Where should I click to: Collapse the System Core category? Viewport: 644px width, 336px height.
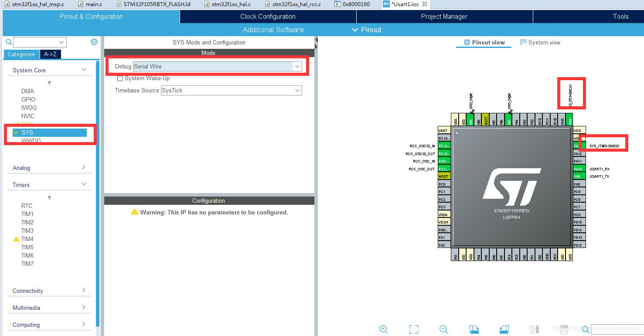pos(84,70)
